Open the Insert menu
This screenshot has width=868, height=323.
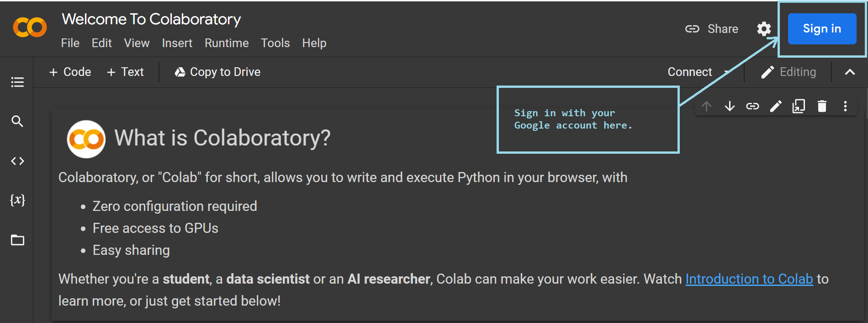pyautogui.click(x=177, y=43)
